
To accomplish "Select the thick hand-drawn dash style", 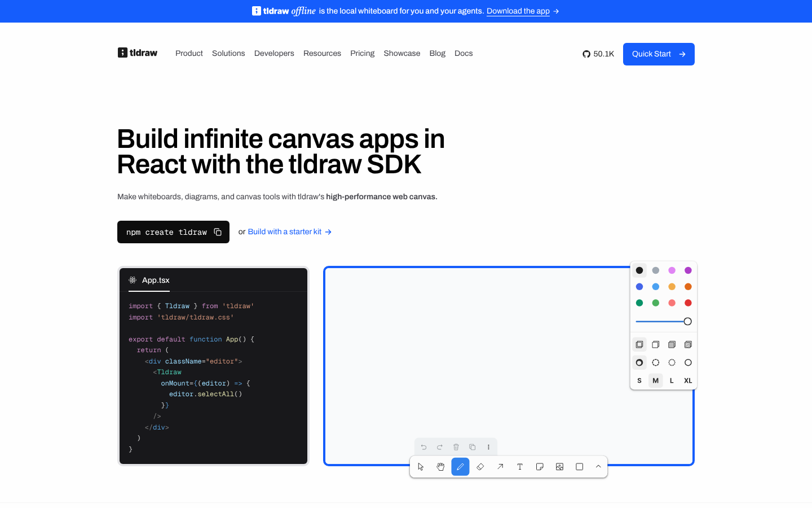I will 639,362.
